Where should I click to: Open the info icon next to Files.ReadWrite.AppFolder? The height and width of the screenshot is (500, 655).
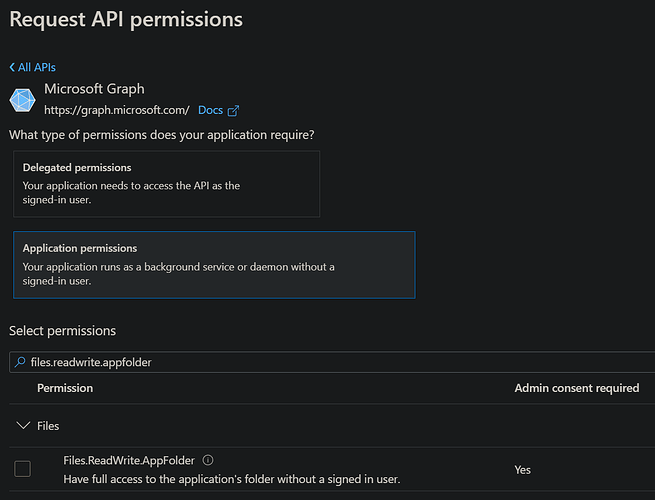[208, 461]
